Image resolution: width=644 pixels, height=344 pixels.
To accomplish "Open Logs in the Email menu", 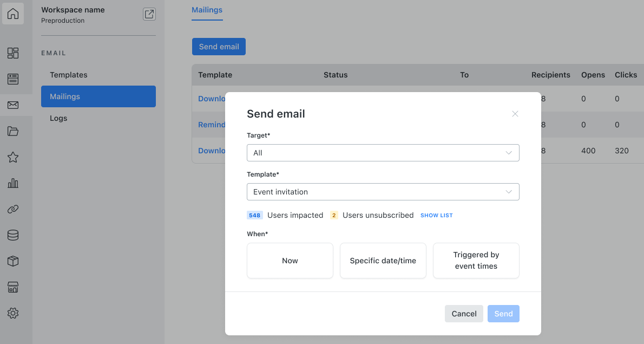I will point(98,118).
